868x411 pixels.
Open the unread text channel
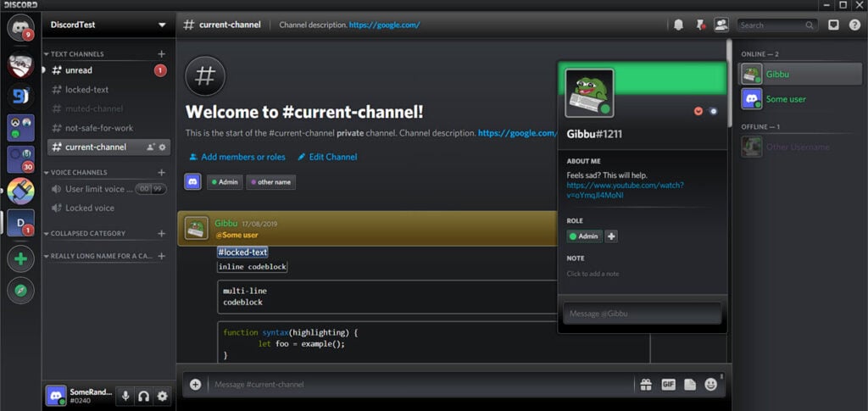[x=108, y=70]
